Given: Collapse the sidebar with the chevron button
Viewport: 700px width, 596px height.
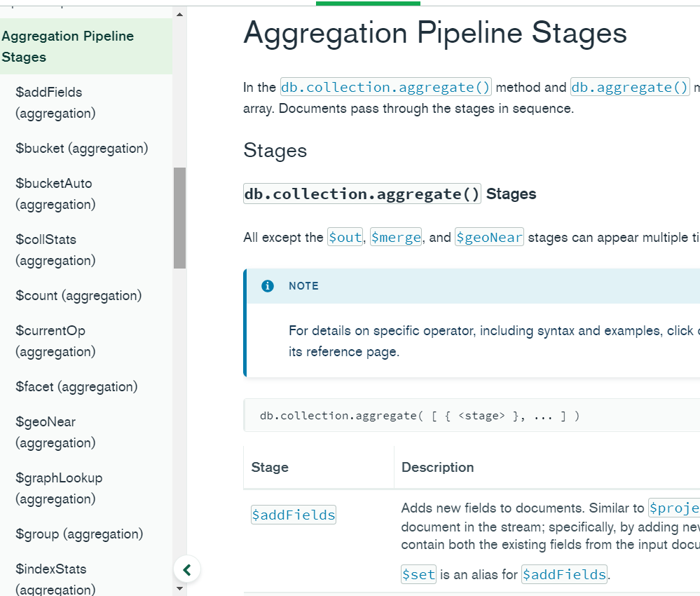Looking at the screenshot, I should [x=187, y=569].
